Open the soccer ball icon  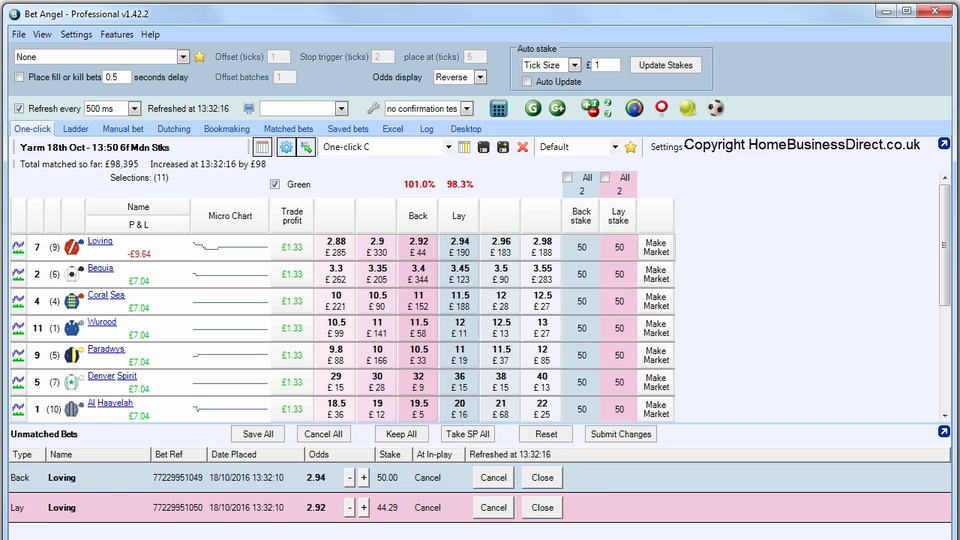tap(716, 108)
